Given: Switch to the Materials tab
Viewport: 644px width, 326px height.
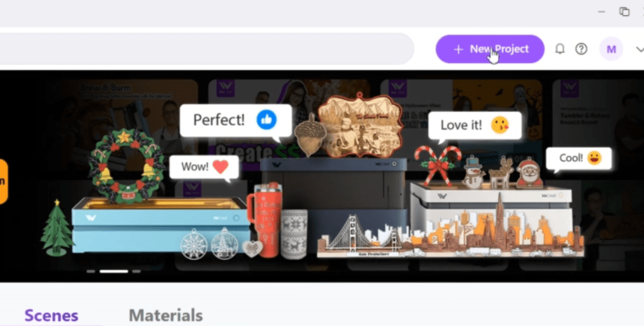Looking at the screenshot, I should click(x=165, y=315).
